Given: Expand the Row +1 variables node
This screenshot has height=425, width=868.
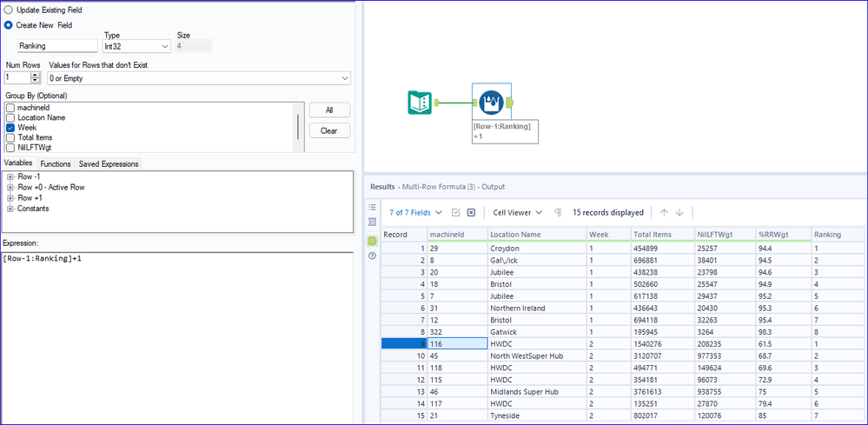Looking at the screenshot, I should tap(10, 197).
